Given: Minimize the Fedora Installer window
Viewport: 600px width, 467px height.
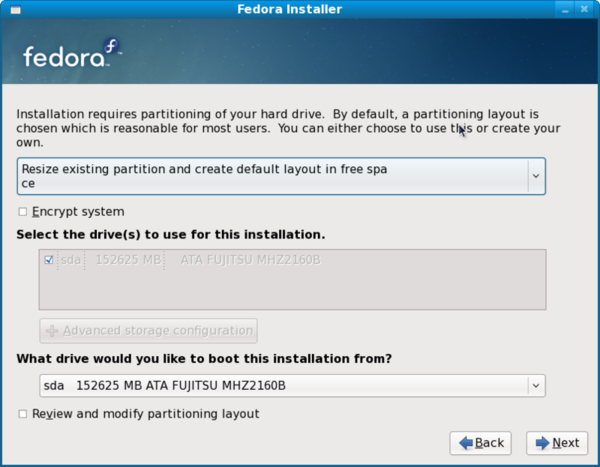Looking at the screenshot, I should coord(565,10).
